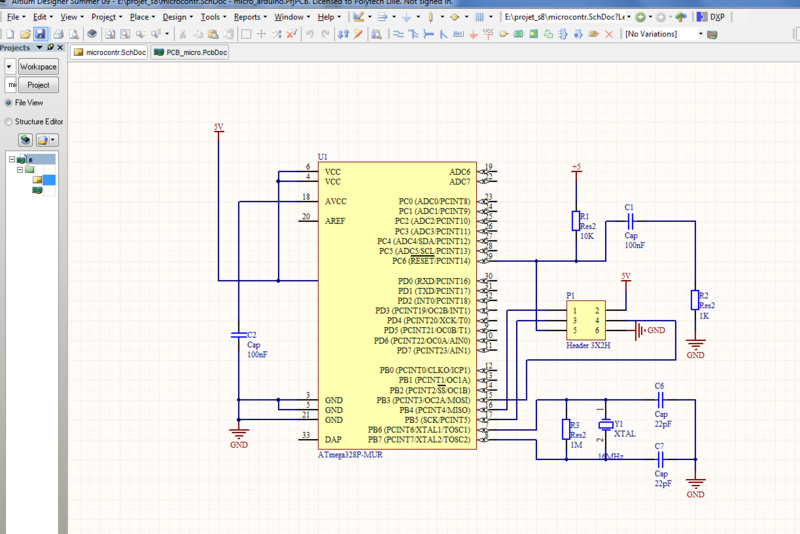This screenshot has height=534, width=800.
Task: Click the Workspace button
Action: coord(38,67)
